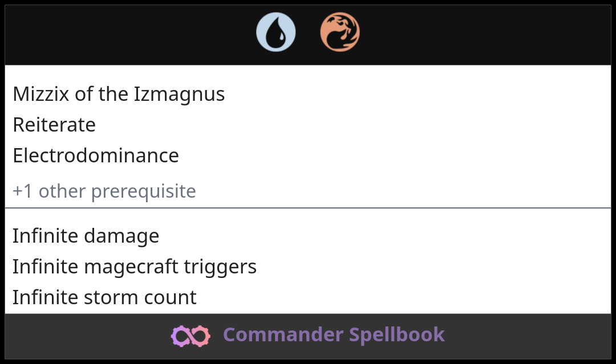Pick the Infinite storm count result
The image size is (616, 364).
point(104,297)
